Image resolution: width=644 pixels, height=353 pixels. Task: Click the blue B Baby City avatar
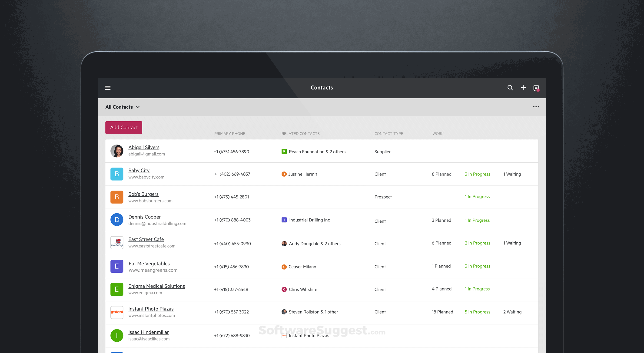coord(117,174)
